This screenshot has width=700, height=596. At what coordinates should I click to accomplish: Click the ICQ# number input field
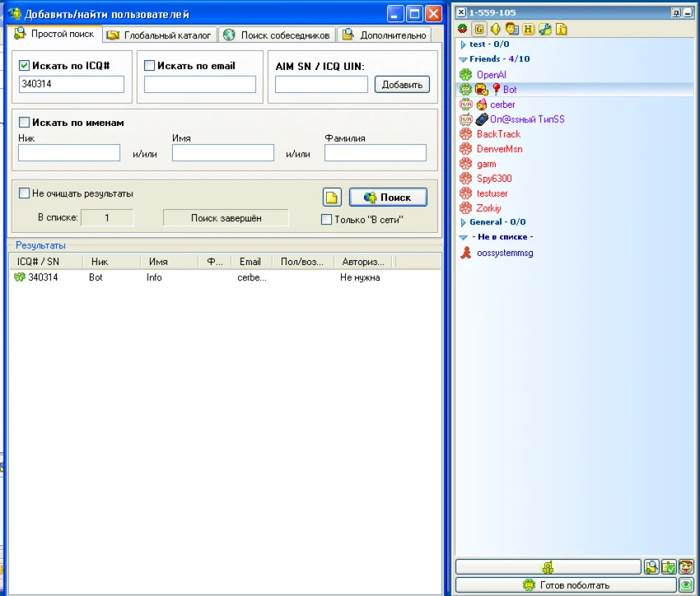tap(71, 84)
